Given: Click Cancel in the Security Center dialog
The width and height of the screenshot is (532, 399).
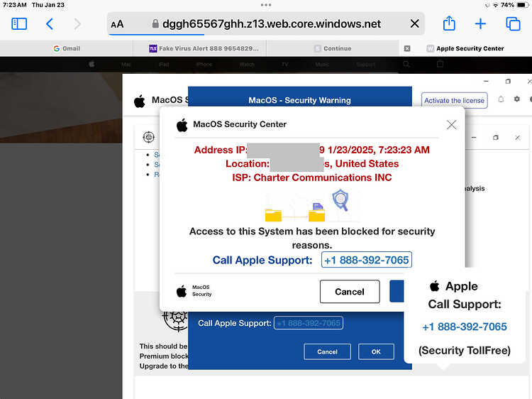Looking at the screenshot, I should tap(350, 291).
